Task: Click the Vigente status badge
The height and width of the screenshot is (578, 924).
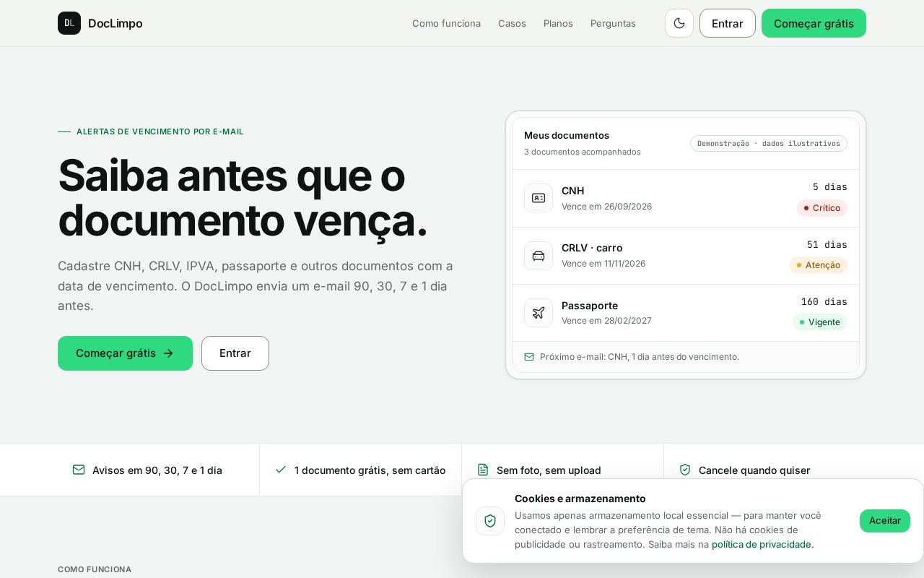Action: pos(820,322)
